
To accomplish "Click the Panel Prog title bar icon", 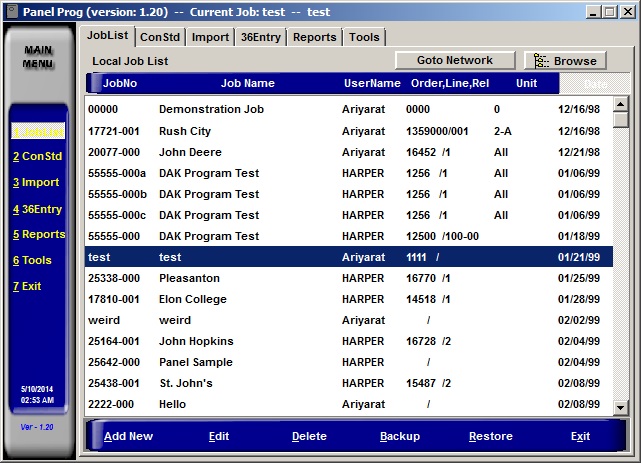I will pyautogui.click(x=12, y=11).
